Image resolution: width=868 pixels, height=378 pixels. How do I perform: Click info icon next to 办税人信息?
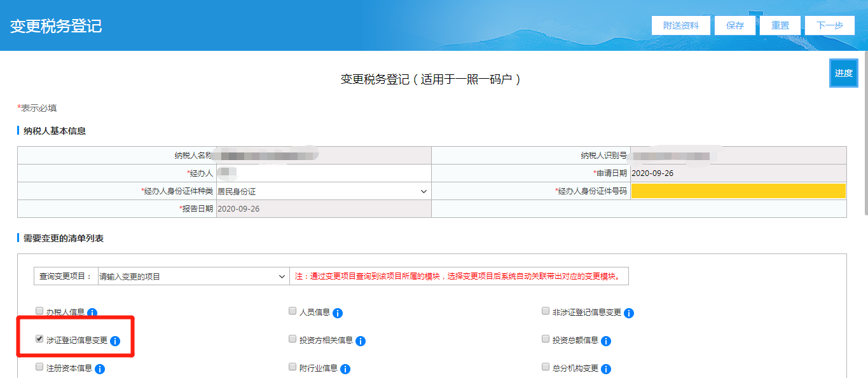pyautogui.click(x=92, y=313)
